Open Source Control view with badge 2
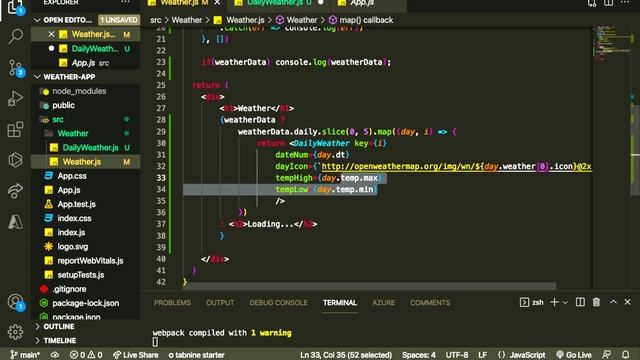This screenshot has height=360, width=640. point(16,68)
